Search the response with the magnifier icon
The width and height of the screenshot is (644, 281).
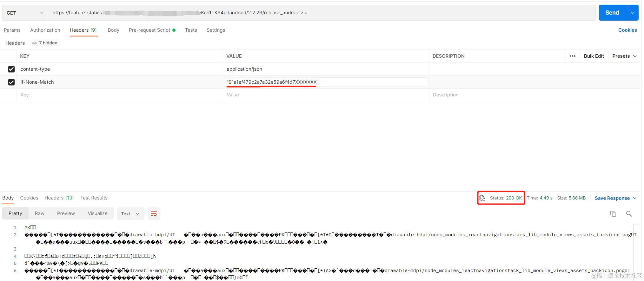pyautogui.click(x=629, y=214)
